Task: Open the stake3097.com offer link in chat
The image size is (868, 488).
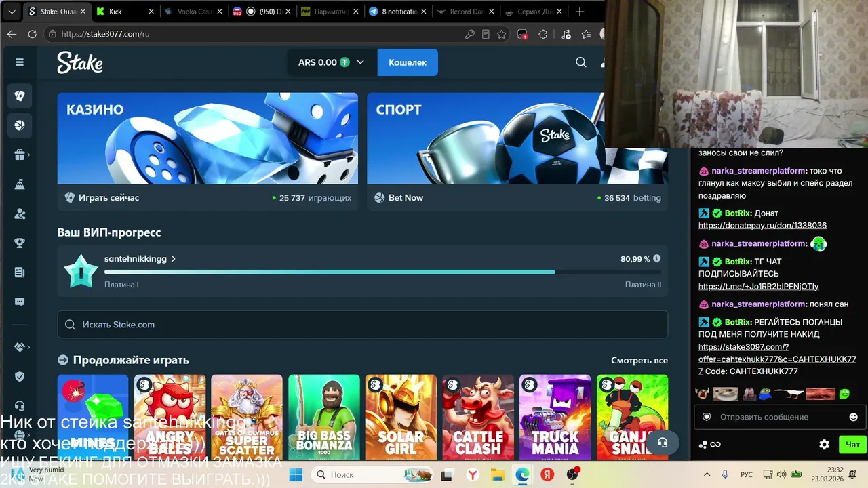Action: pos(777,359)
